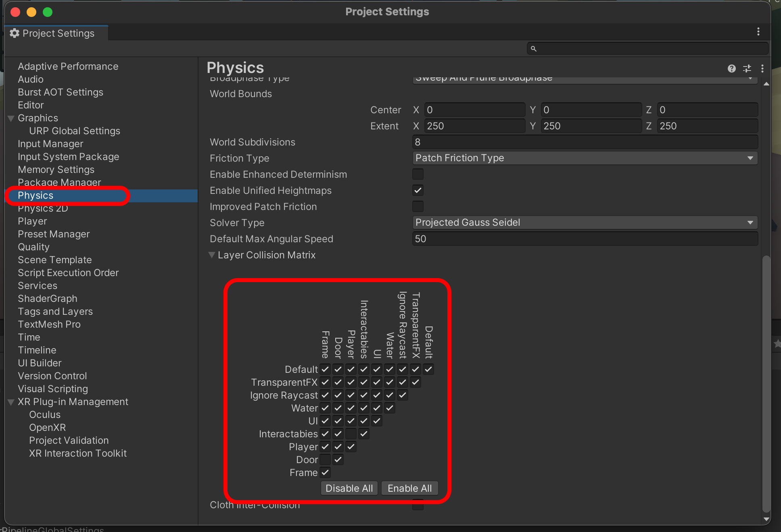Click the Disable All button

pyautogui.click(x=349, y=488)
